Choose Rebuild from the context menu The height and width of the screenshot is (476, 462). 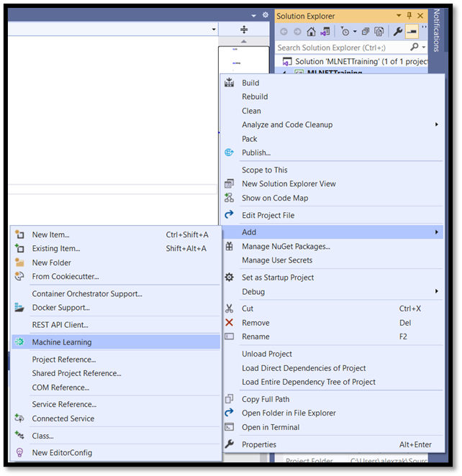[x=333, y=96]
